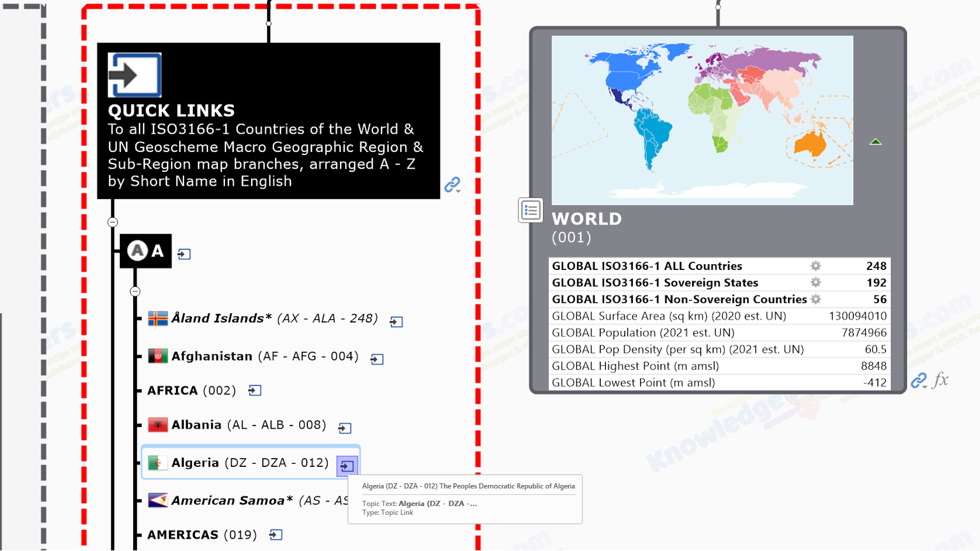This screenshot has height=551, width=980.
Task: Click gear icon for ALL Countries row
Action: click(816, 266)
